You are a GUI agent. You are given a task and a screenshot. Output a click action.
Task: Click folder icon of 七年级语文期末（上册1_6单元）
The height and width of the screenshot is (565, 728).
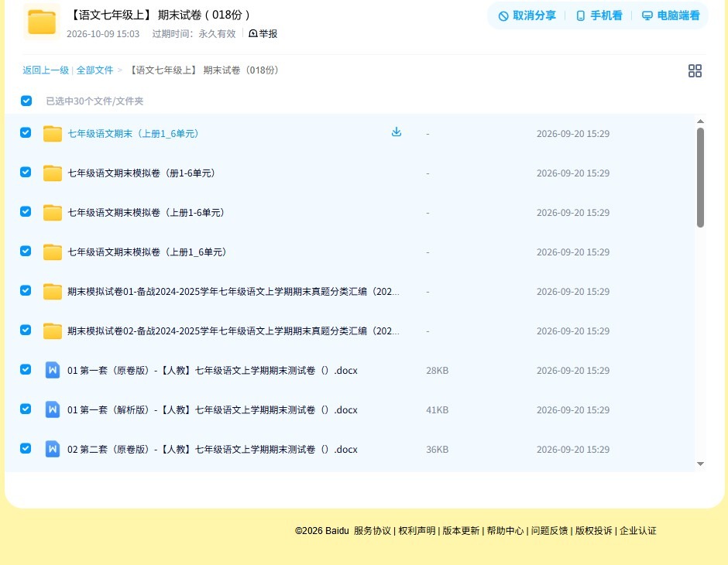53,134
